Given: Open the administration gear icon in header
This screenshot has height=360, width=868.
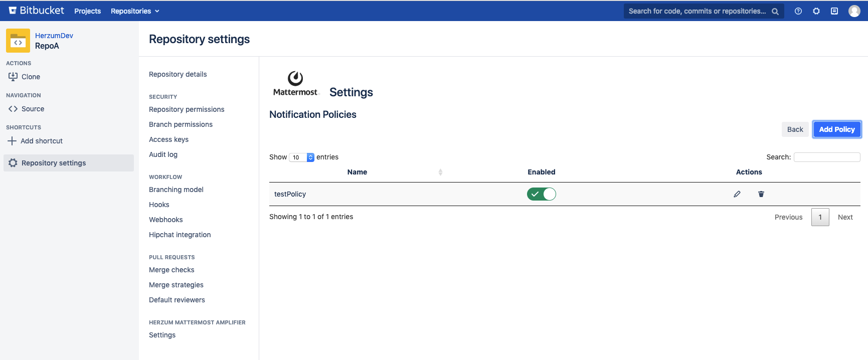Looking at the screenshot, I should pos(816,11).
